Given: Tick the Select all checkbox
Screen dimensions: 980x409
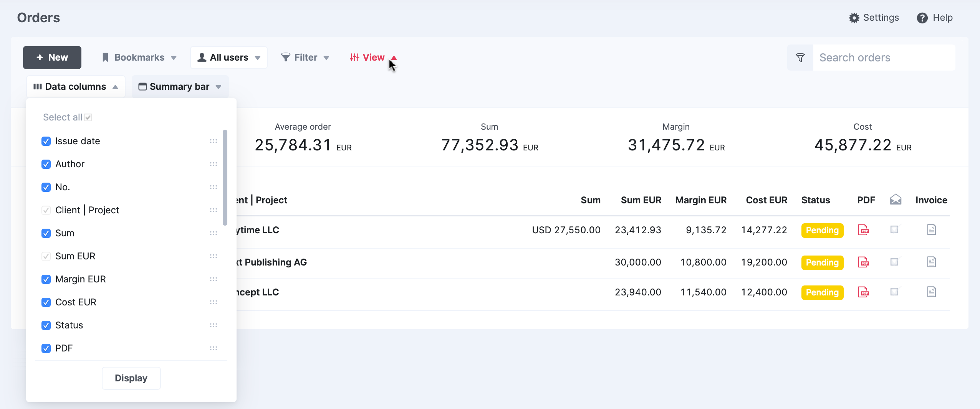Looking at the screenshot, I should tap(88, 117).
